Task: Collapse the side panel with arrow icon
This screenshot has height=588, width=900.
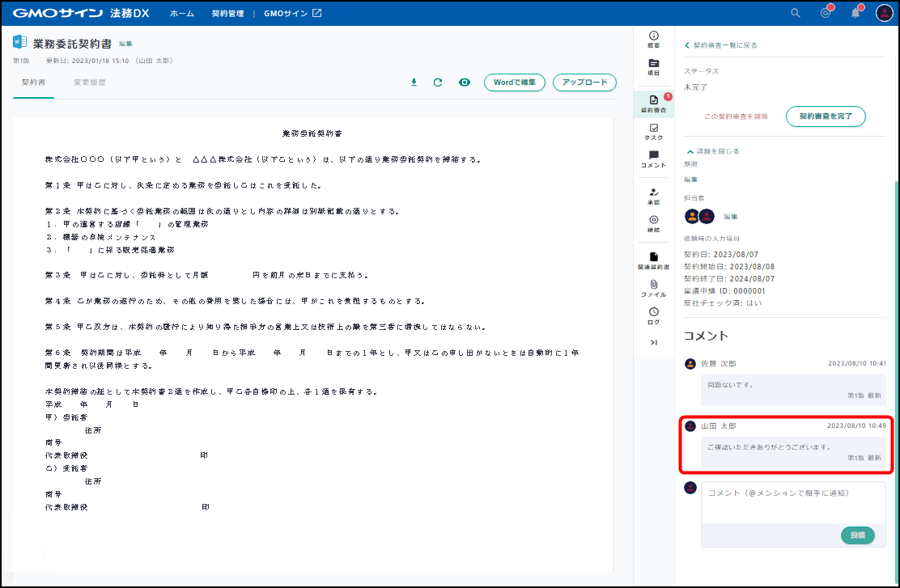Action: (x=653, y=343)
